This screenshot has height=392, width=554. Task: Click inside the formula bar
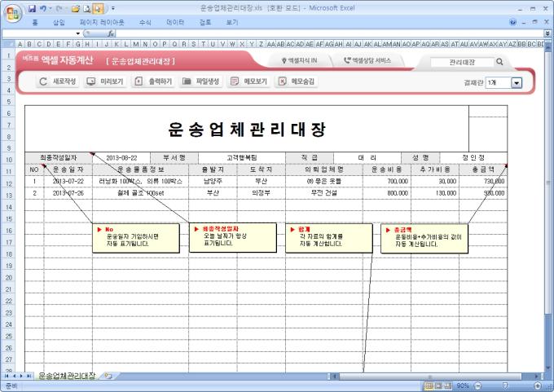tap(328, 33)
